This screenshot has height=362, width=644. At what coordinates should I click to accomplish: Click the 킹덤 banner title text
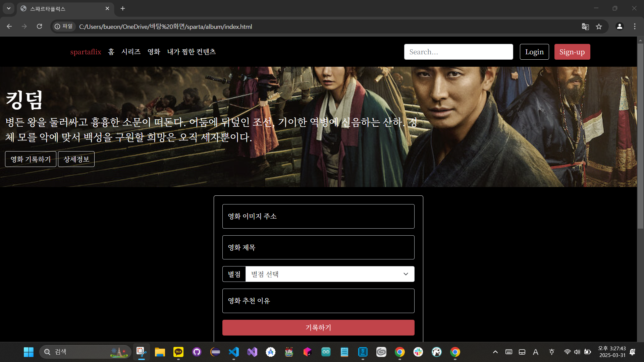[24, 100]
